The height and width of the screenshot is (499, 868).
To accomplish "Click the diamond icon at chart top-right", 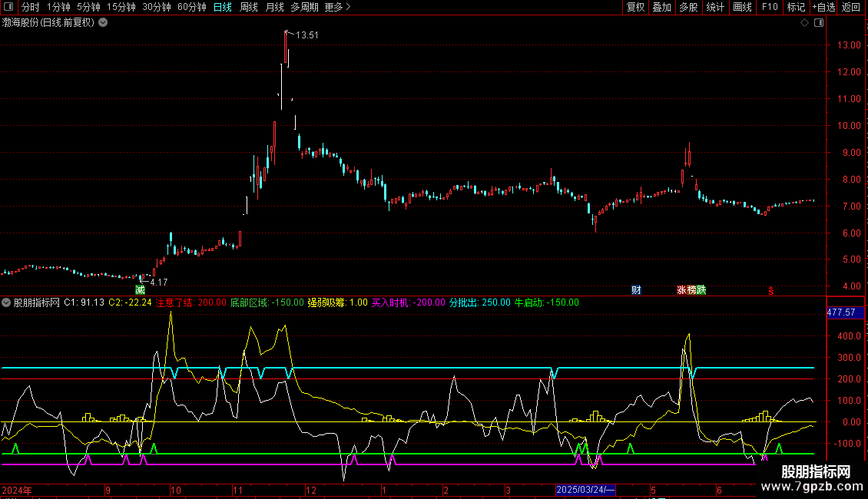I will (804, 23).
